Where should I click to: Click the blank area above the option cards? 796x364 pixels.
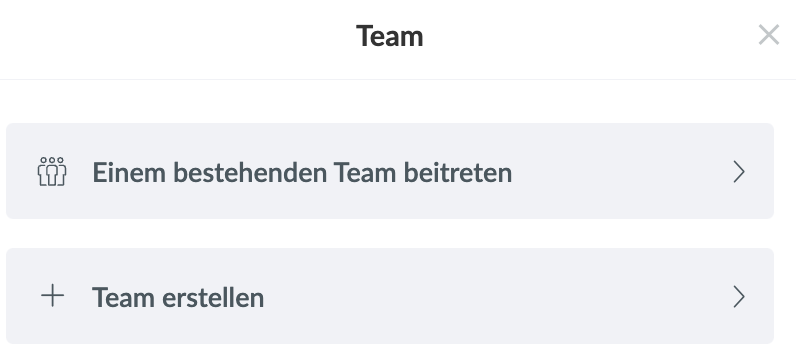point(390,102)
